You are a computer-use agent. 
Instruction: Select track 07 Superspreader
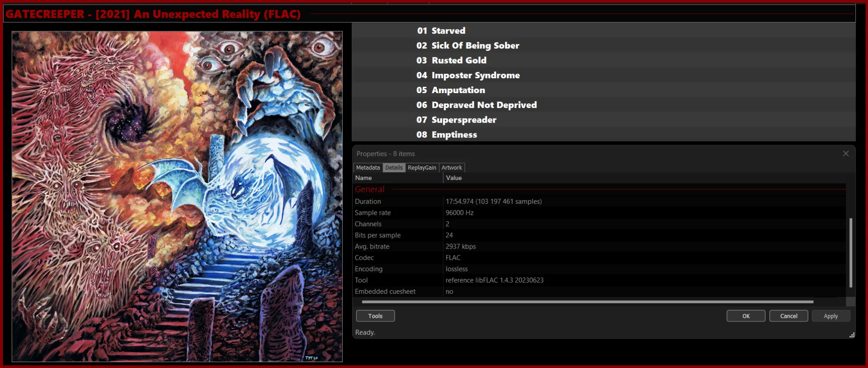(x=604, y=120)
